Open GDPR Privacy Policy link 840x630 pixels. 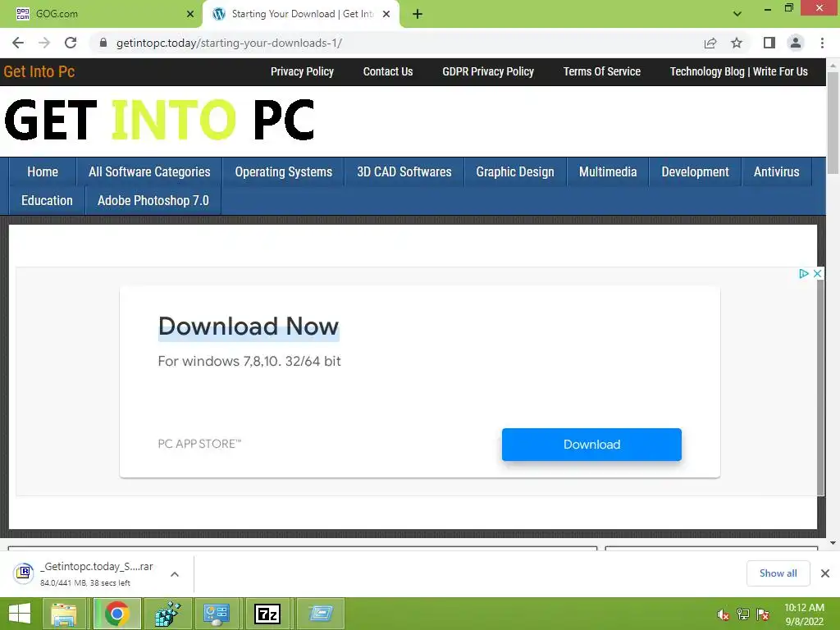pos(488,72)
